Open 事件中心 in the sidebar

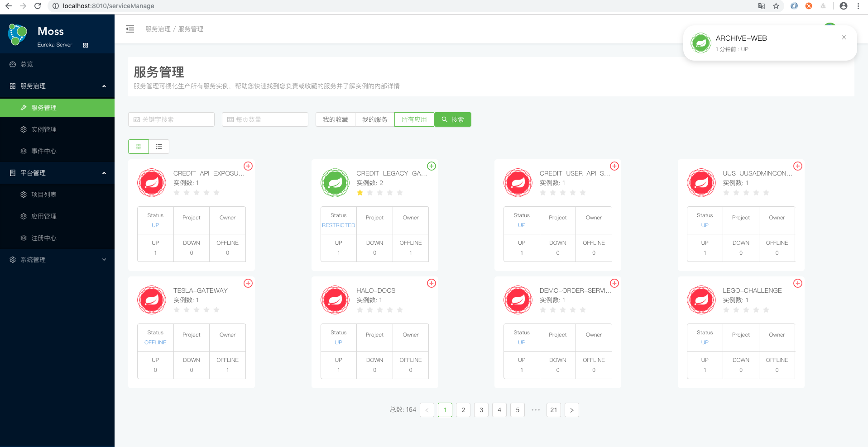[x=44, y=151]
